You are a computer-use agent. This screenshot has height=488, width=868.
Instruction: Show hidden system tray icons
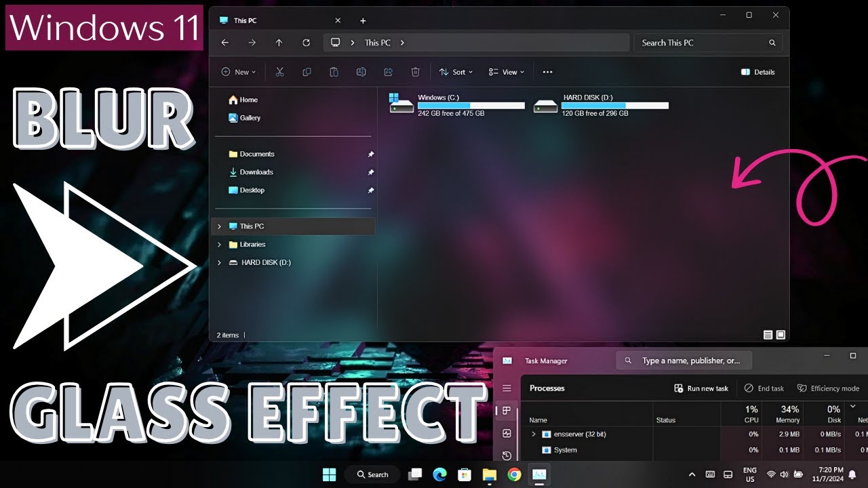point(692,474)
